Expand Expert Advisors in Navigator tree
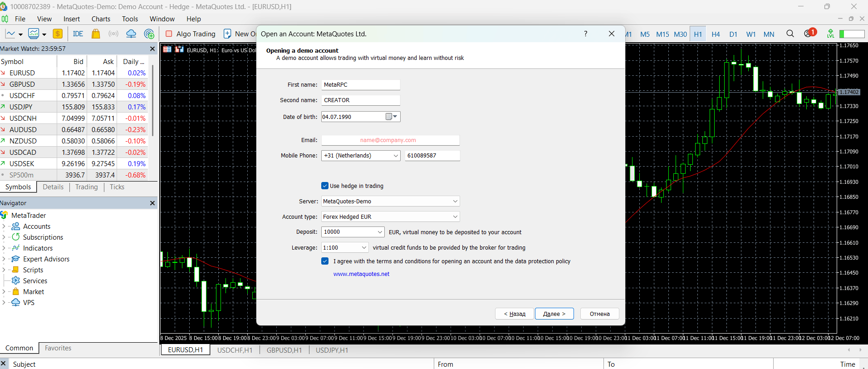Viewport: 868px width, 369px height. (4, 259)
